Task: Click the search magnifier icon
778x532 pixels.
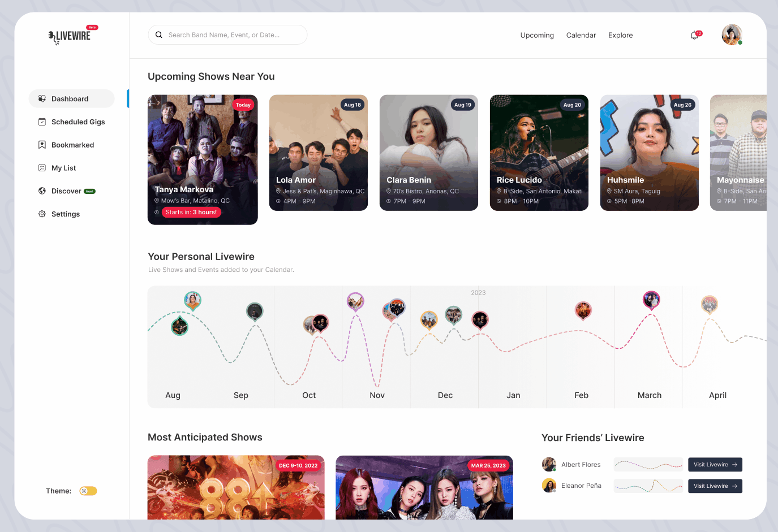Action: [x=159, y=34]
